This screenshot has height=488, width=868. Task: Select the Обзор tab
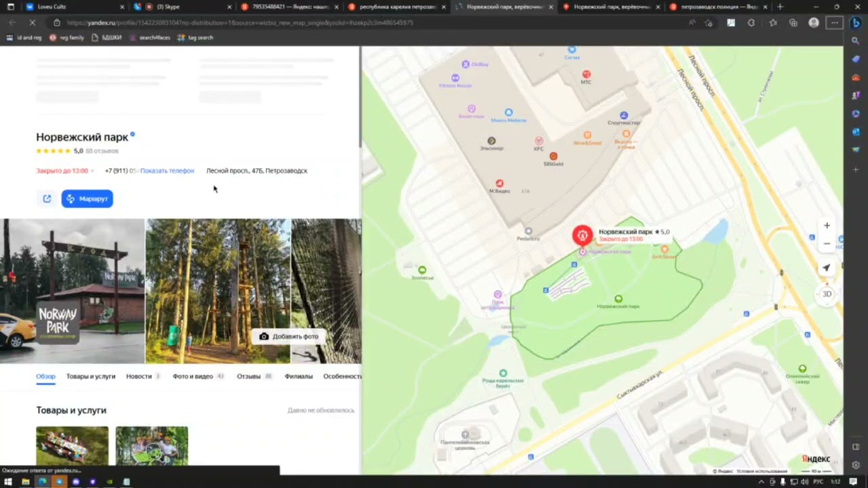45,376
